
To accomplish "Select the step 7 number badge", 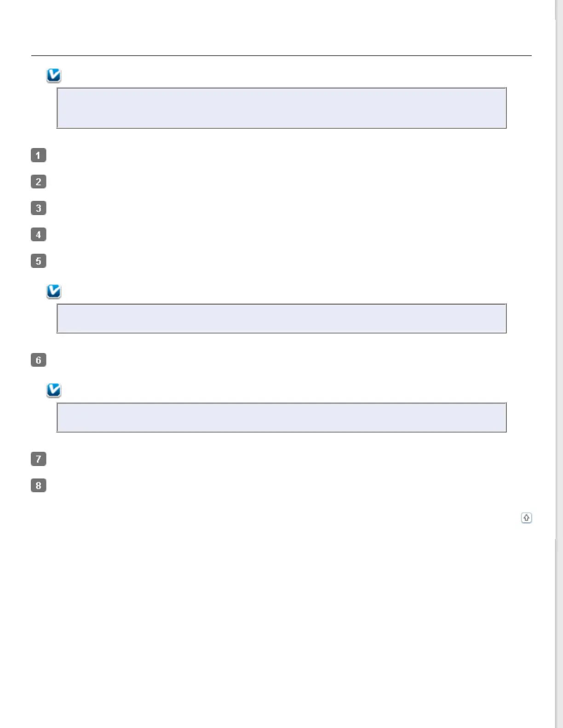I will click(39, 459).
